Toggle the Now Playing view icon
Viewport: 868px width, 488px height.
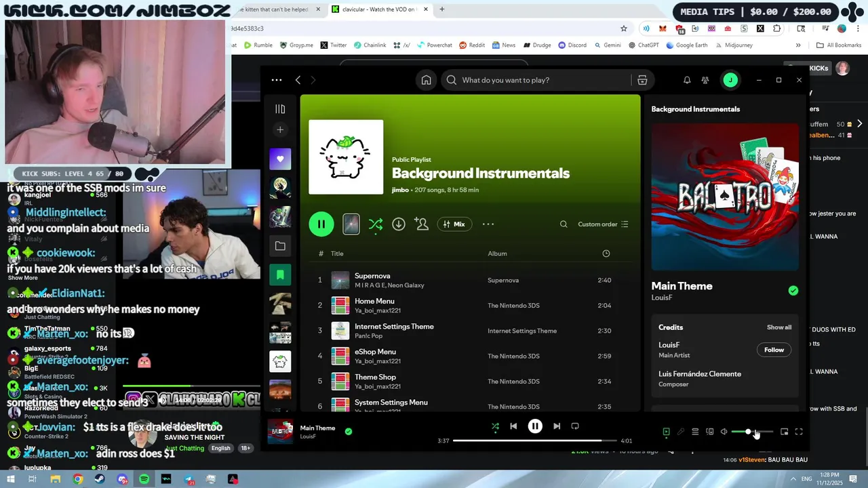tap(666, 432)
